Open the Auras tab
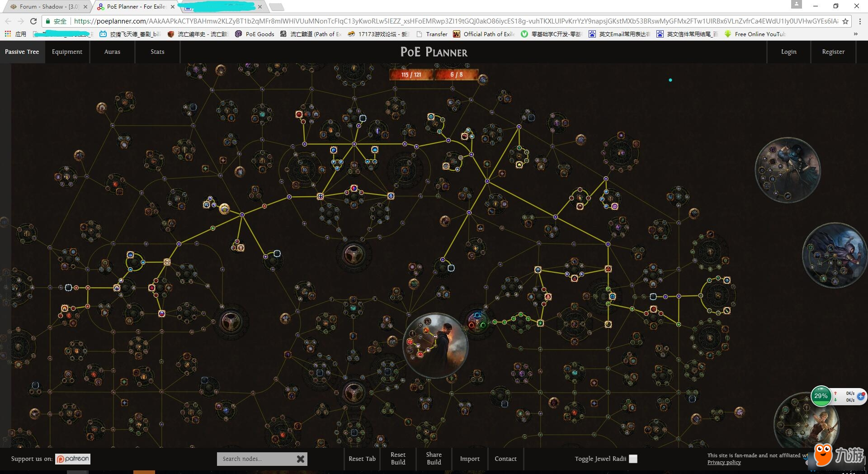 pyautogui.click(x=112, y=52)
